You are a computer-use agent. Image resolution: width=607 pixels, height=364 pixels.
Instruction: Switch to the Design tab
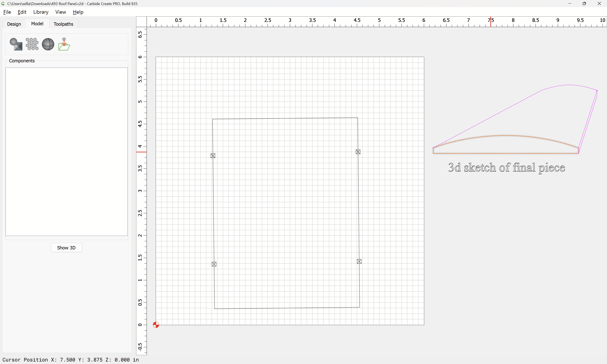pos(14,24)
